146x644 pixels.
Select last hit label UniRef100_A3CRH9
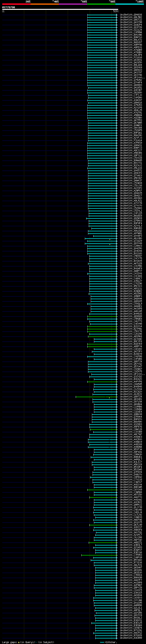[131, 638]
